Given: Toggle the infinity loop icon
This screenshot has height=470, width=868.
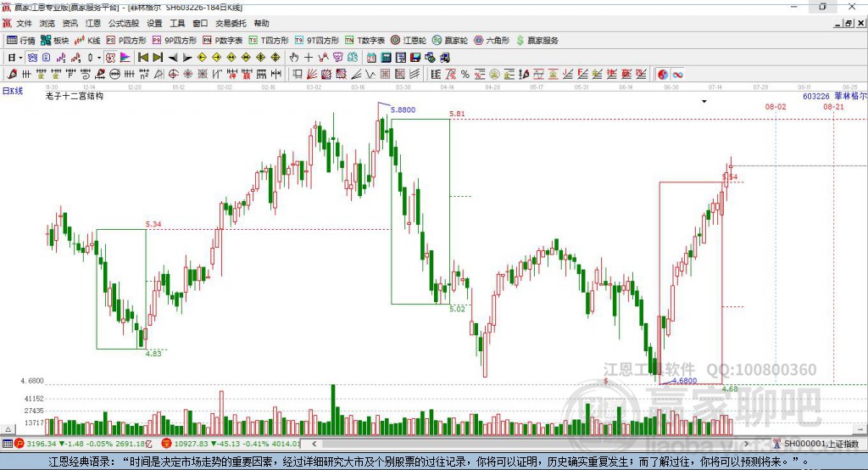Looking at the screenshot, I should pos(677,75).
